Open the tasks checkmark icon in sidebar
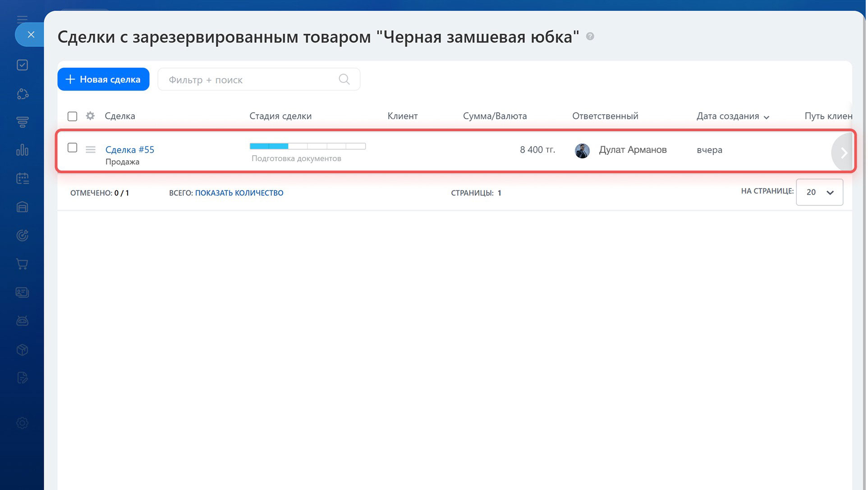The image size is (868, 490). 22,65
